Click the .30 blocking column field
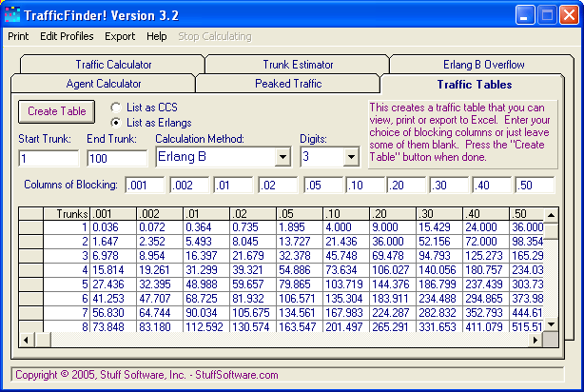This screenshot has height=392, width=584. pyautogui.click(x=449, y=186)
